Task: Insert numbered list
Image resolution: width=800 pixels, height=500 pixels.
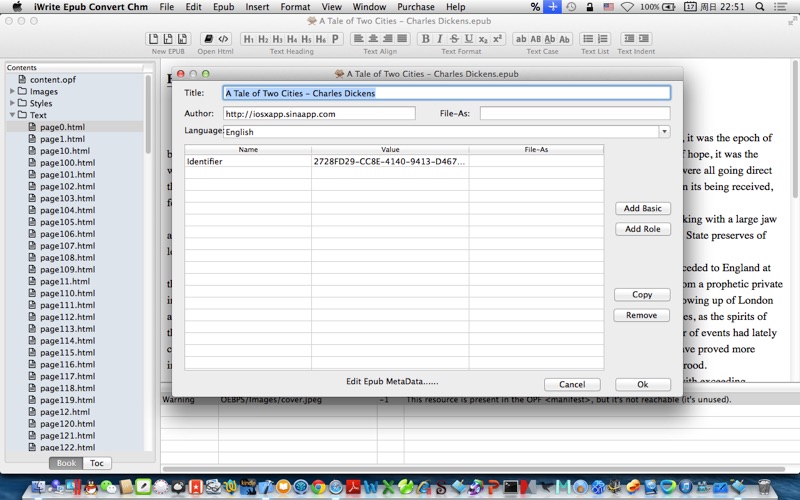Action: [x=603, y=39]
